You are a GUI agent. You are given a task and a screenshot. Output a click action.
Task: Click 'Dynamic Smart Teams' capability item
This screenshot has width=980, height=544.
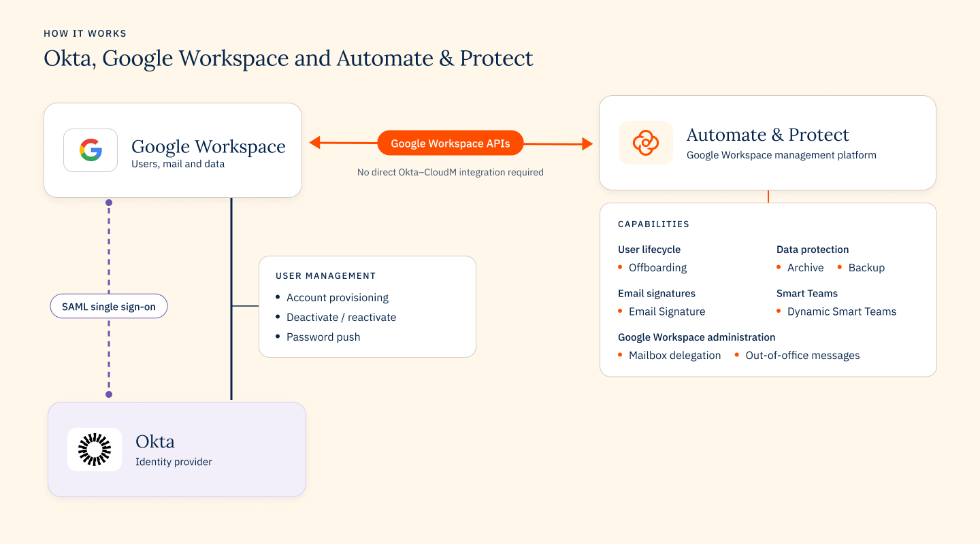pos(842,312)
